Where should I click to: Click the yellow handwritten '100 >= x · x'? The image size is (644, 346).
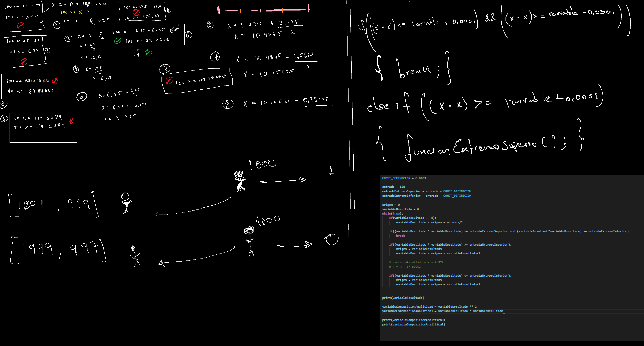click(x=76, y=12)
